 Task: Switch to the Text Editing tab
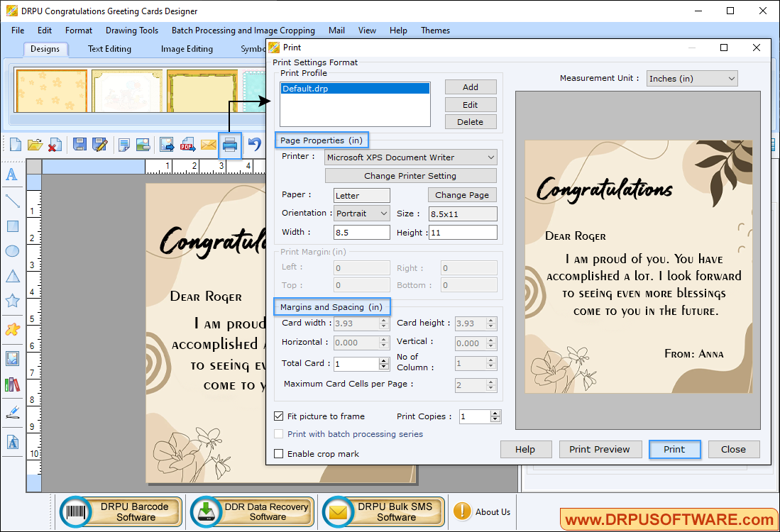coord(109,48)
